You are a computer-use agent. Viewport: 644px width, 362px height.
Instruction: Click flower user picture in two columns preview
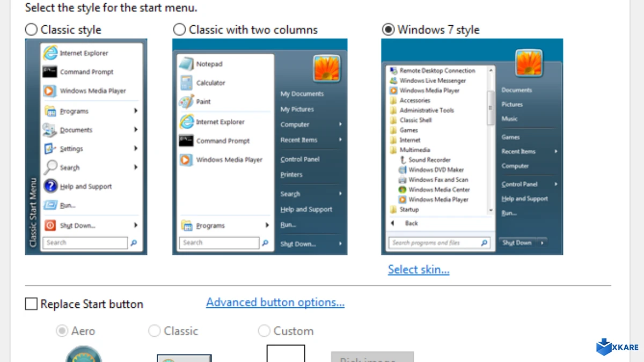[326, 68]
